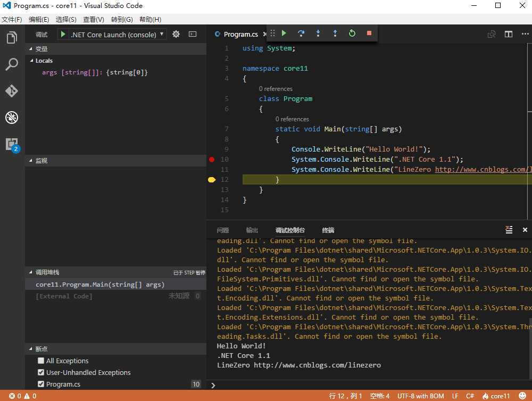The width and height of the screenshot is (532, 401).
Task: Toggle the Program.cs breakpoint checkbox
Action: [41, 384]
